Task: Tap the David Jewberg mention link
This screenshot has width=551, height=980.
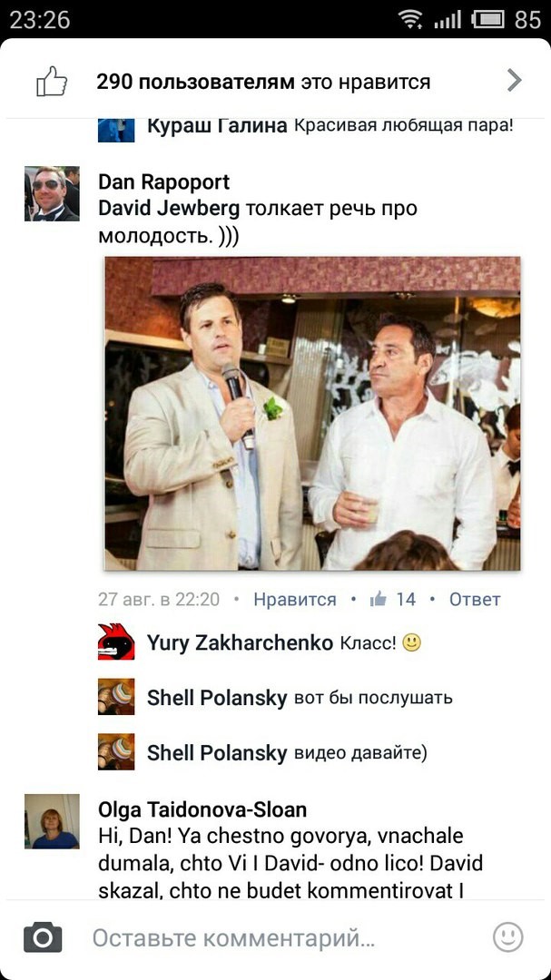Action: click(x=169, y=209)
